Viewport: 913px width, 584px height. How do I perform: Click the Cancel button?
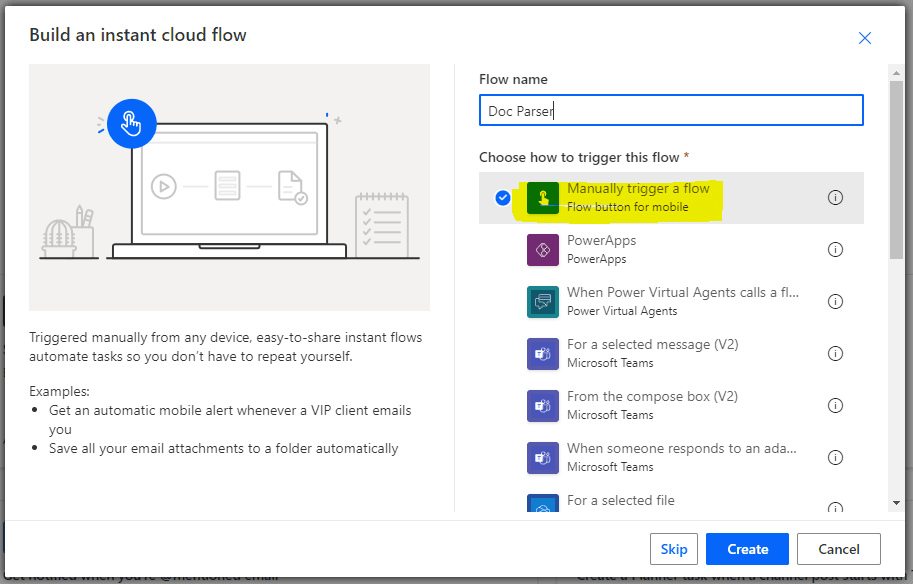coord(838,549)
